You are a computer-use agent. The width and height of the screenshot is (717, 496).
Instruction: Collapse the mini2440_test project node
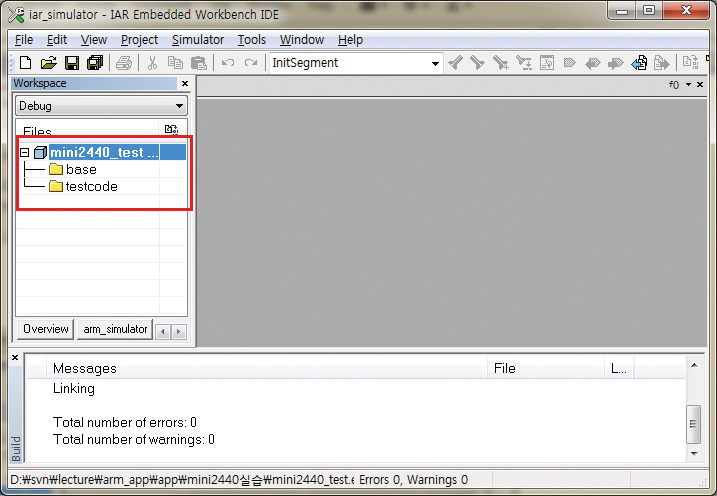25,152
